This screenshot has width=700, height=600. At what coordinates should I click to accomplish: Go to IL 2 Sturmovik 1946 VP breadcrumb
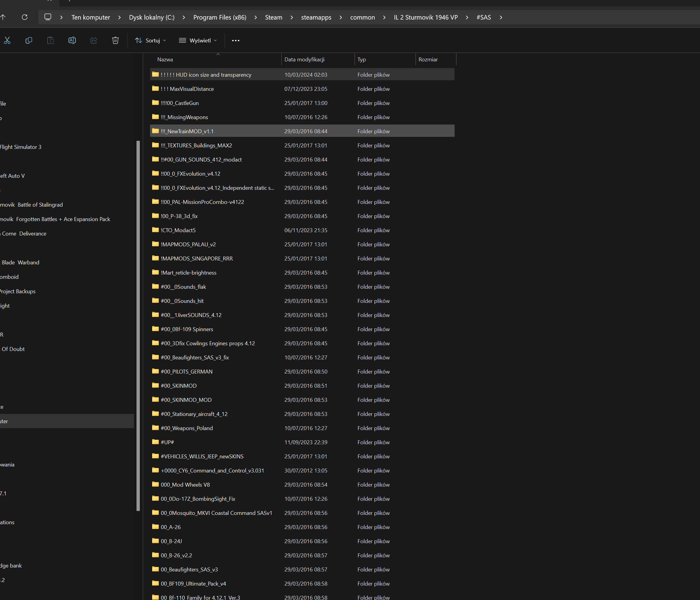tap(426, 17)
